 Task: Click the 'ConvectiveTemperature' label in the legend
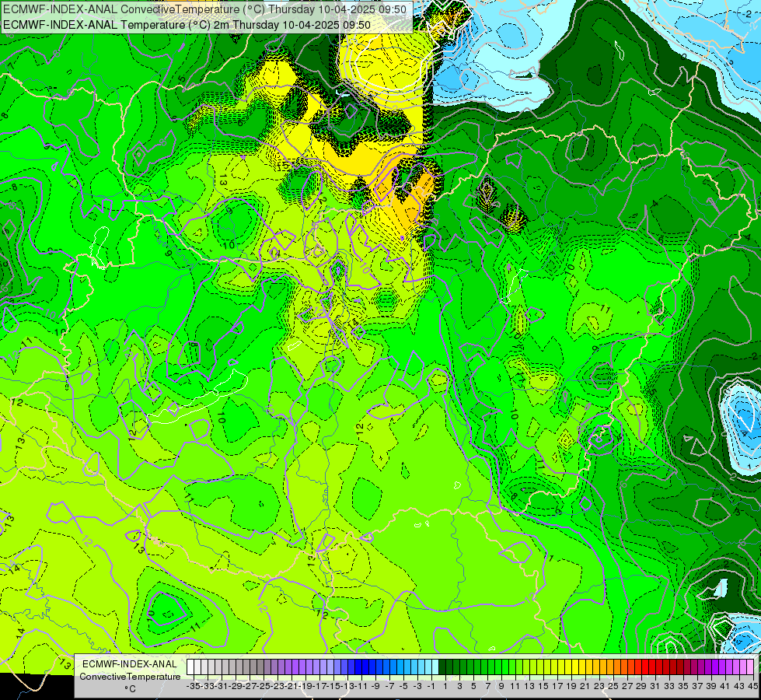130,677
